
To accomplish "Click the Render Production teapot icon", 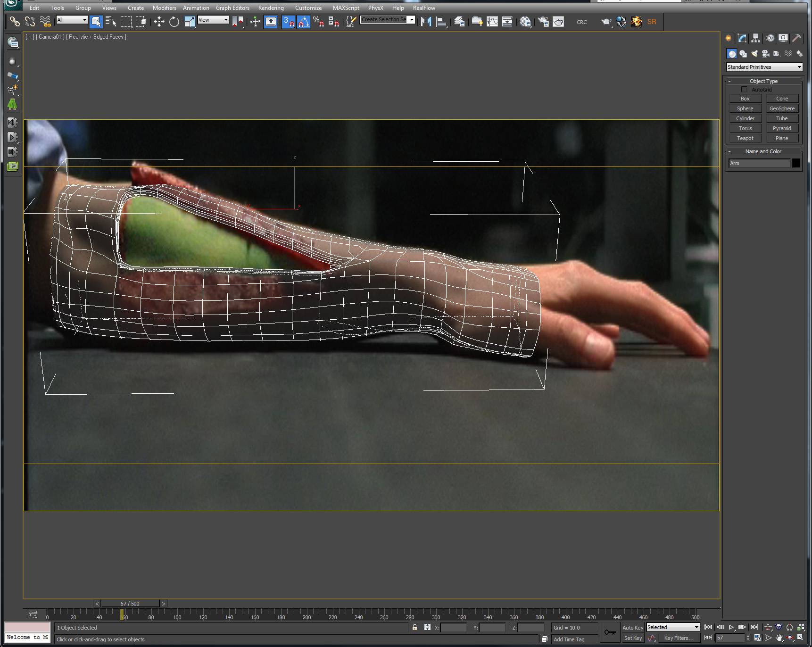I will pyautogui.click(x=606, y=22).
